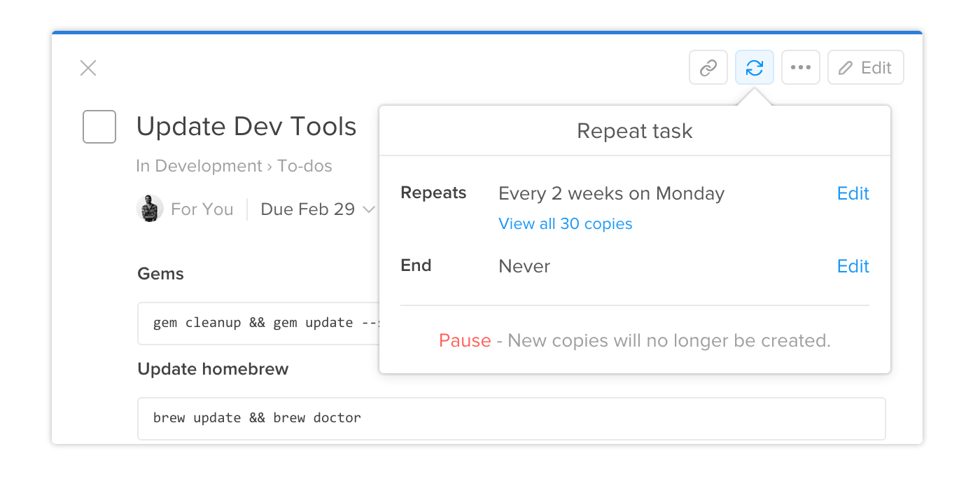Click the refresh arrows icon in the toolbar
The width and height of the screenshot is (980, 479).
[x=754, y=67]
